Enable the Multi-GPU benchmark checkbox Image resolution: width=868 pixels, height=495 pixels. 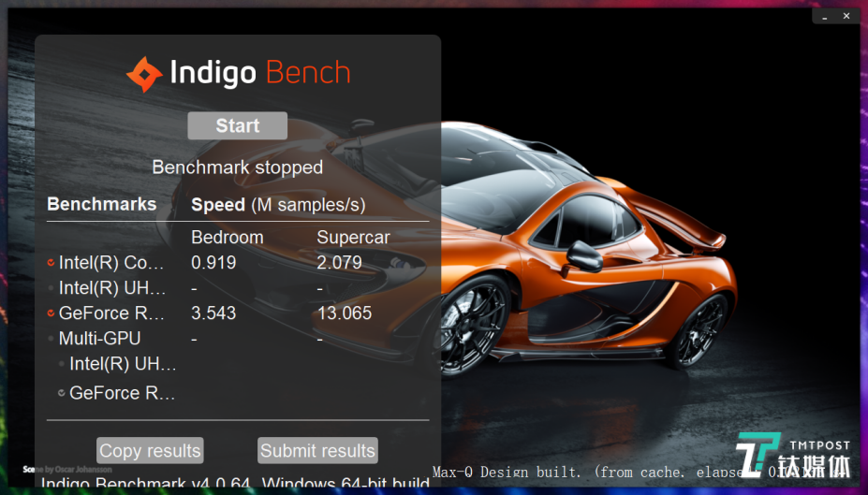point(51,339)
